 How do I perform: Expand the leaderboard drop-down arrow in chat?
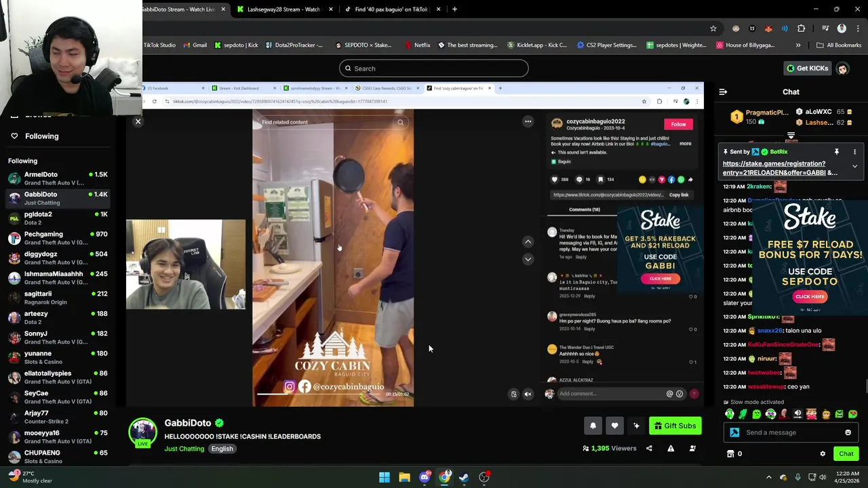click(791, 136)
